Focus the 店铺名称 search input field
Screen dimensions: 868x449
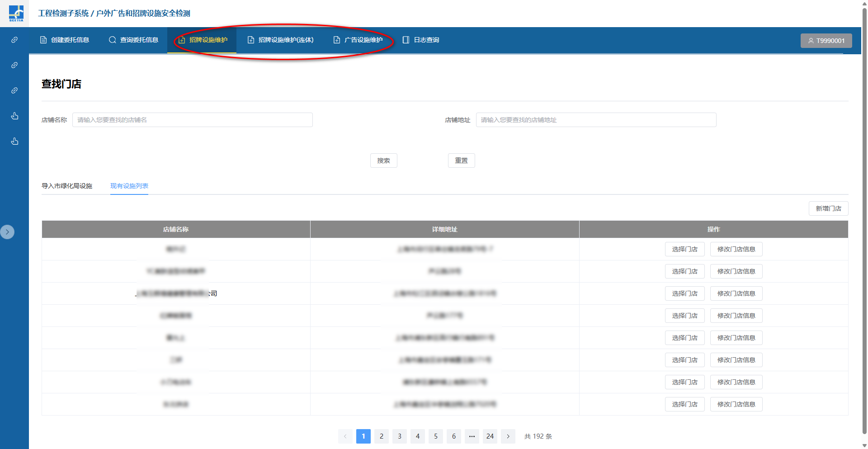[192, 120]
